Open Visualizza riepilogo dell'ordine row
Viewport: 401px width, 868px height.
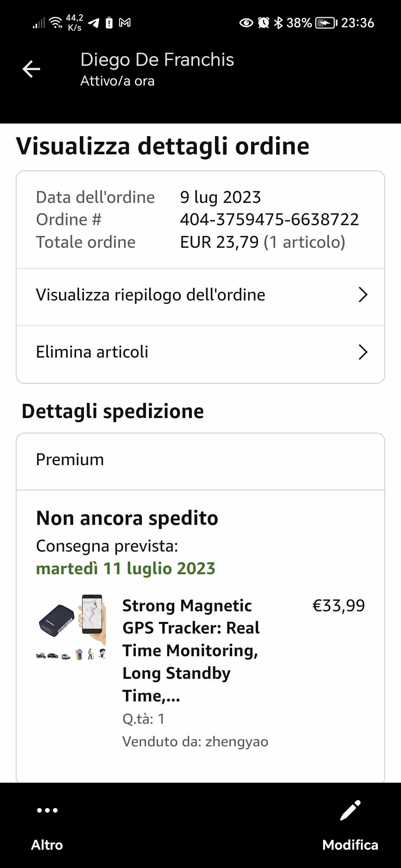click(150, 295)
